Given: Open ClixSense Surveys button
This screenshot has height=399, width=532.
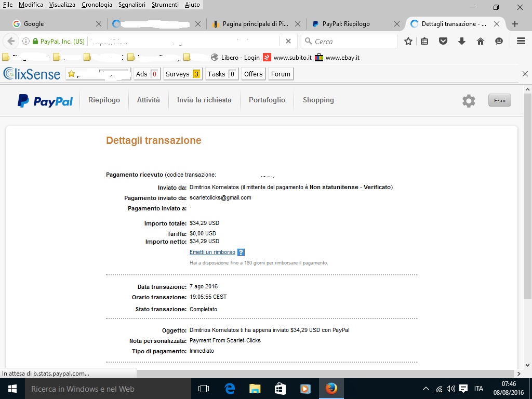Looking at the screenshot, I should point(182,74).
